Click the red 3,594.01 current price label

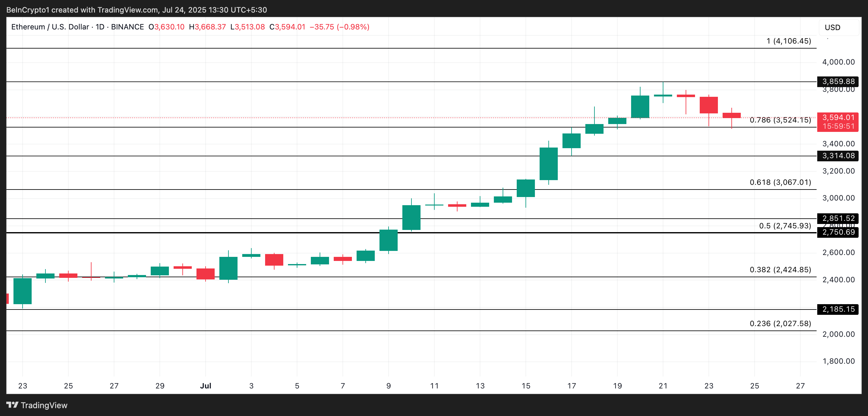(x=838, y=118)
